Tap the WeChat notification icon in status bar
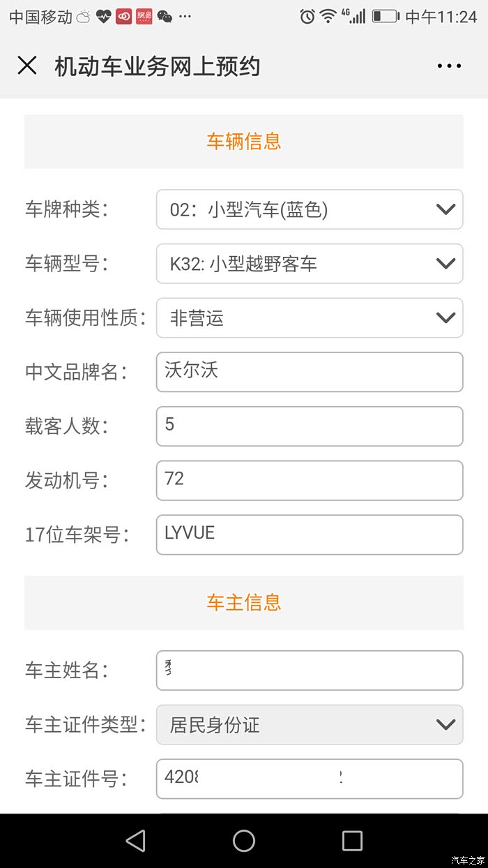Image resolution: width=488 pixels, height=868 pixels. click(165, 16)
